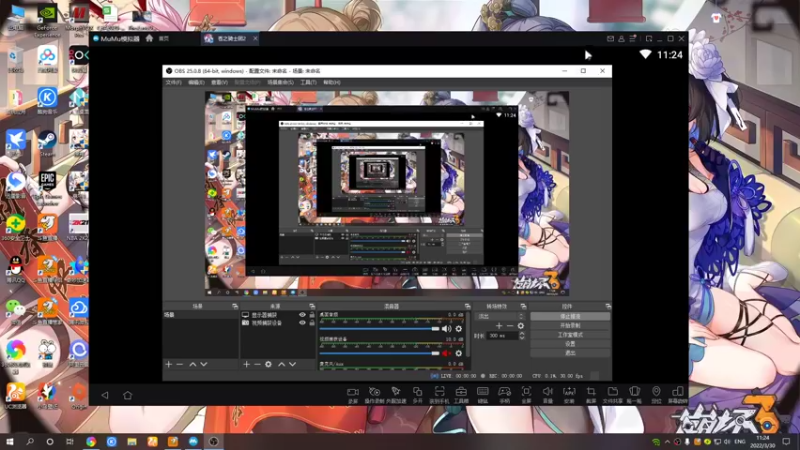Image resolution: width=800 pixels, height=450 pixels.
Task: Click OBS Stop Streaming (停止推流) button
Action: tap(570, 316)
